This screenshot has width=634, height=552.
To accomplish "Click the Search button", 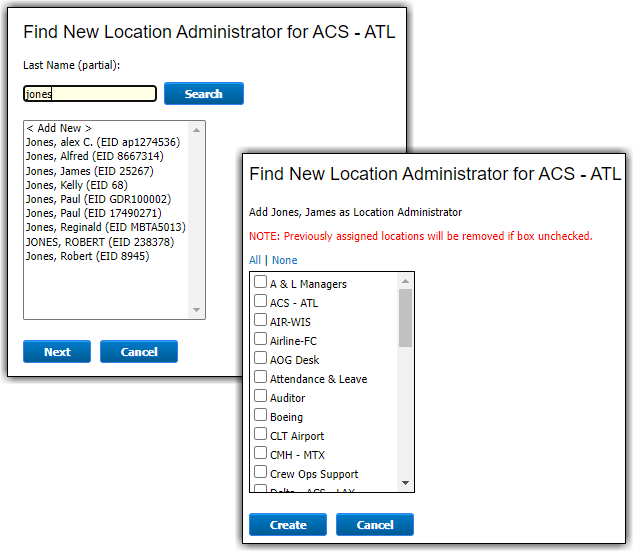I will (203, 94).
